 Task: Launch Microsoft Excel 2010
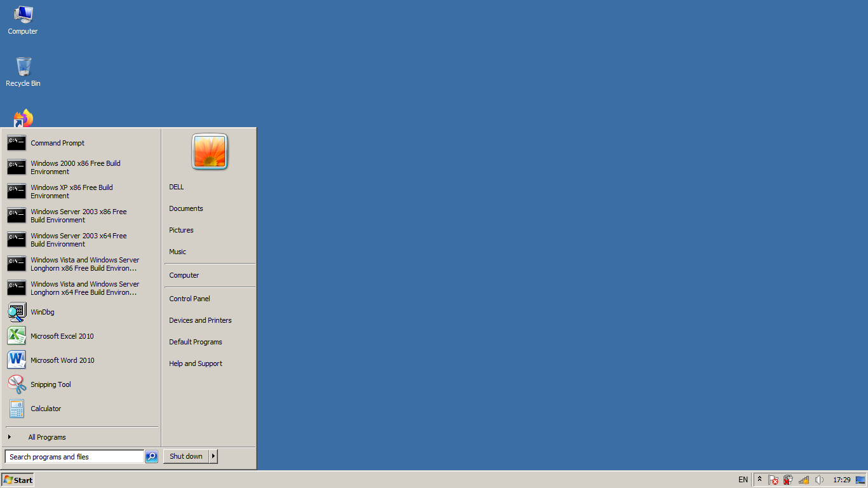[82, 336]
